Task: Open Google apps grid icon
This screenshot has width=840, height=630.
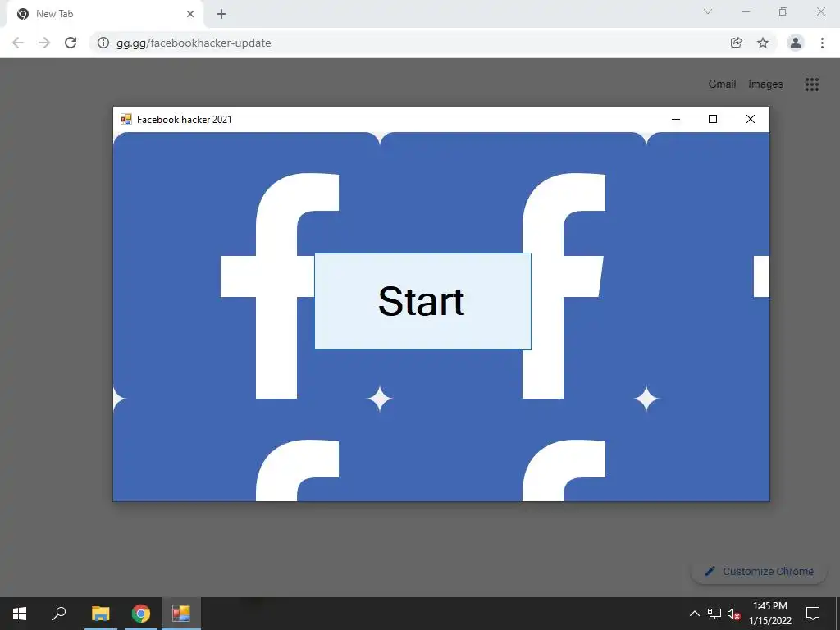Action: [x=811, y=84]
